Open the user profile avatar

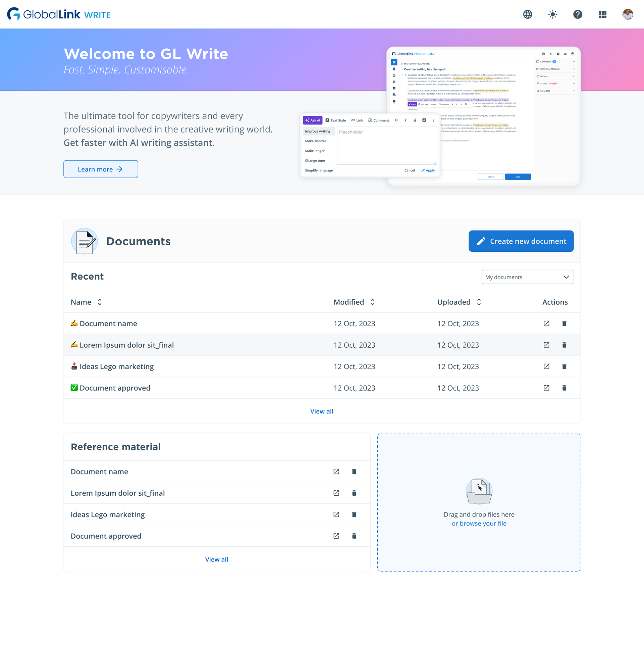628,14
